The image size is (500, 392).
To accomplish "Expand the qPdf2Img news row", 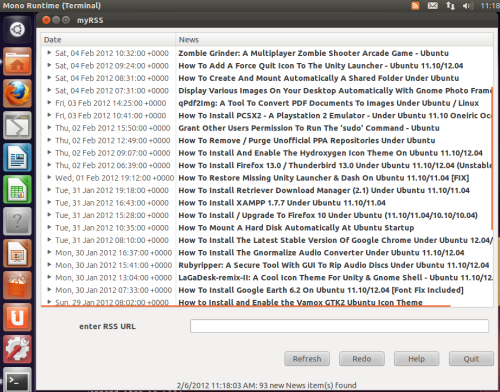I will (49, 103).
